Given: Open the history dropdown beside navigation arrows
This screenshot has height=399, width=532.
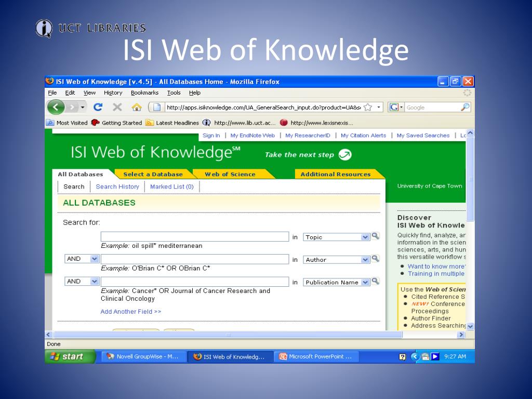Looking at the screenshot, I should pos(83,107).
